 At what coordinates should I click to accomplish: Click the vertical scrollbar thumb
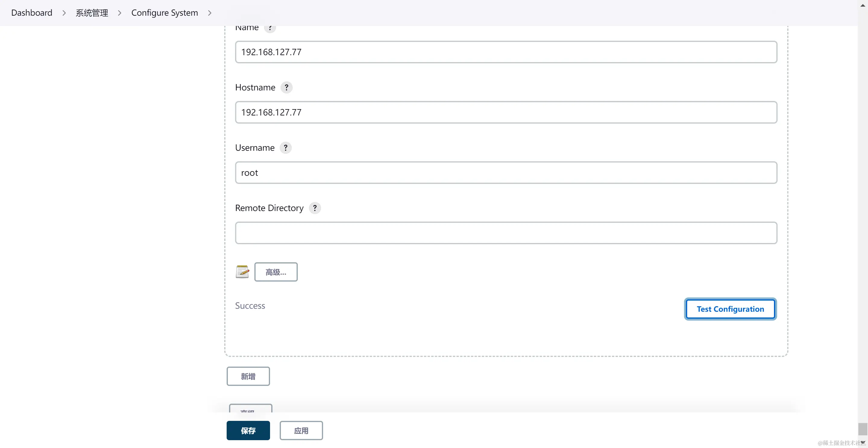tap(863, 429)
